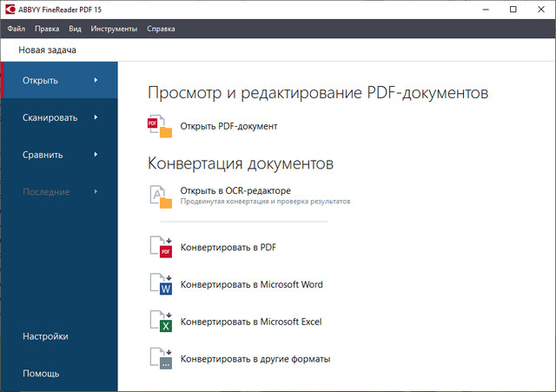Maximize the FineReader window
Image resolution: width=556 pixels, height=392 pixels.
click(x=513, y=10)
